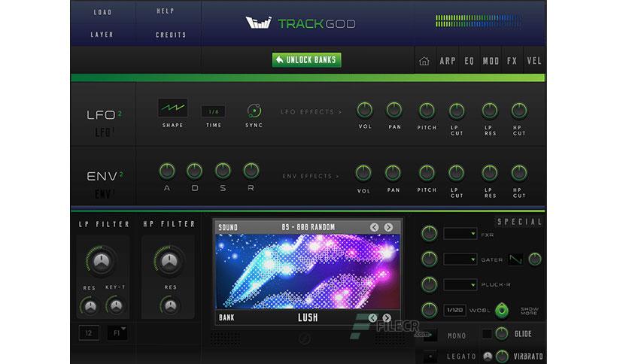Open the Gater dropdown
The height and width of the screenshot is (364, 629).
click(460, 259)
